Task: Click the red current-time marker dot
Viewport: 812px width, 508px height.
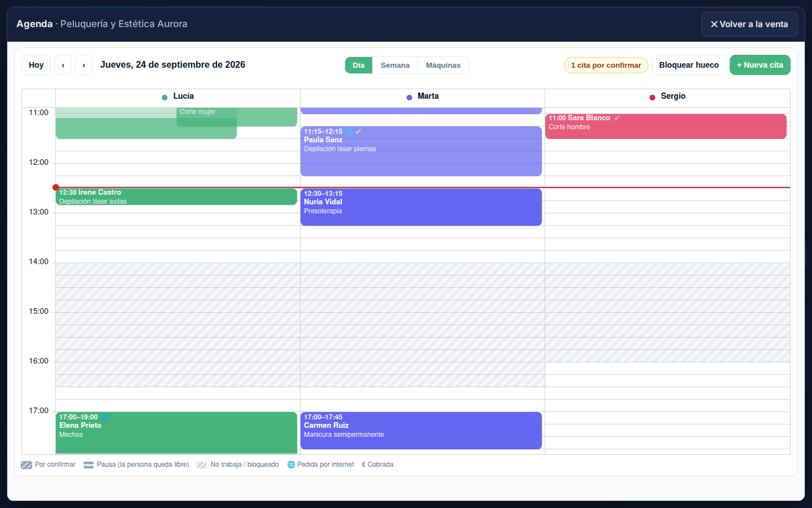Action: coord(56,187)
